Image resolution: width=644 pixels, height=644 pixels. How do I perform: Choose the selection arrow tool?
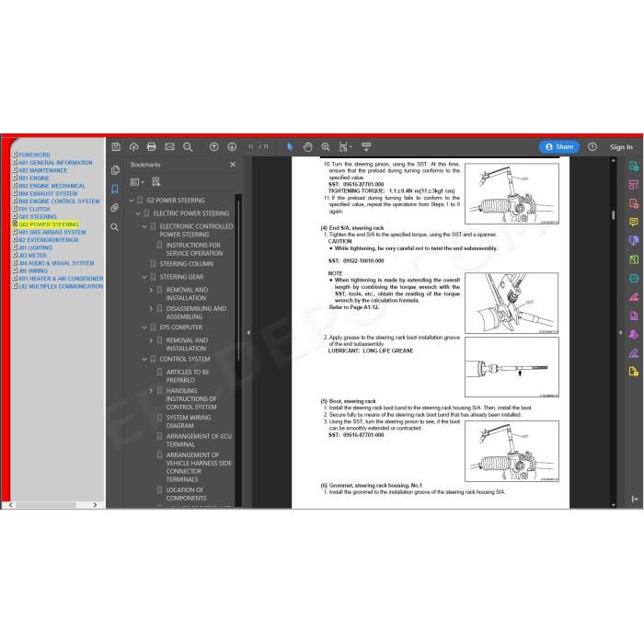(290, 146)
